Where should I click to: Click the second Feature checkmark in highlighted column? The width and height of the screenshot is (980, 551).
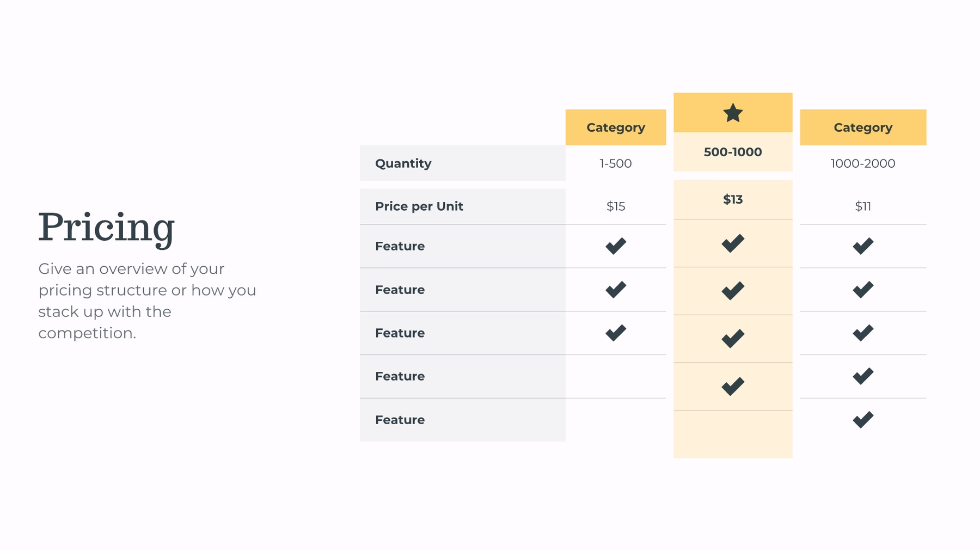pyautogui.click(x=733, y=290)
